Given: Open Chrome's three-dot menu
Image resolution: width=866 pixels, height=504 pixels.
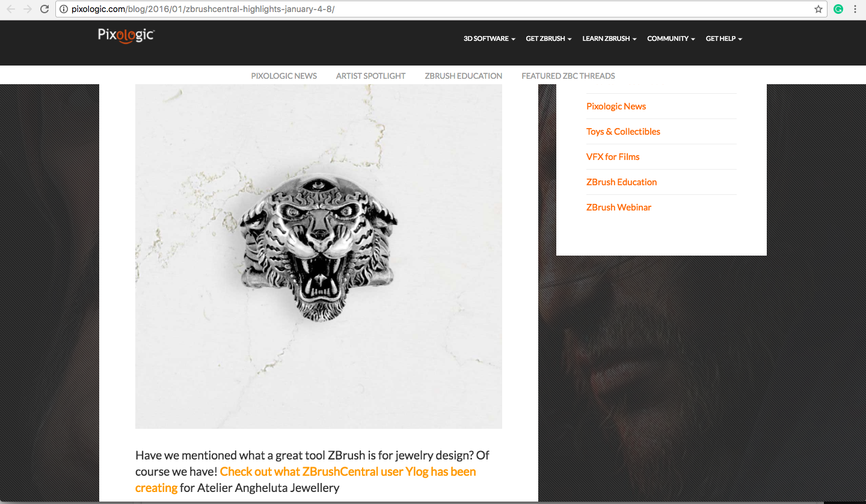Looking at the screenshot, I should [855, 9].
